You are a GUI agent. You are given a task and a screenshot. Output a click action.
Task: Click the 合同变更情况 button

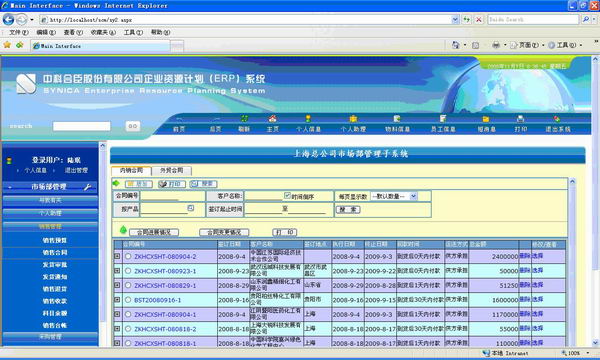tap(224, 232)
